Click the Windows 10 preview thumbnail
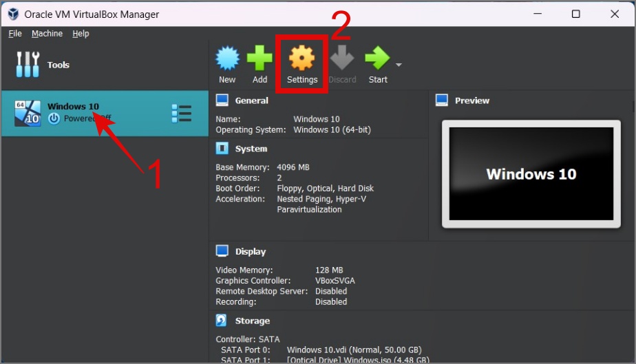Screen dimensions: 636x364 tap(531, 174)
